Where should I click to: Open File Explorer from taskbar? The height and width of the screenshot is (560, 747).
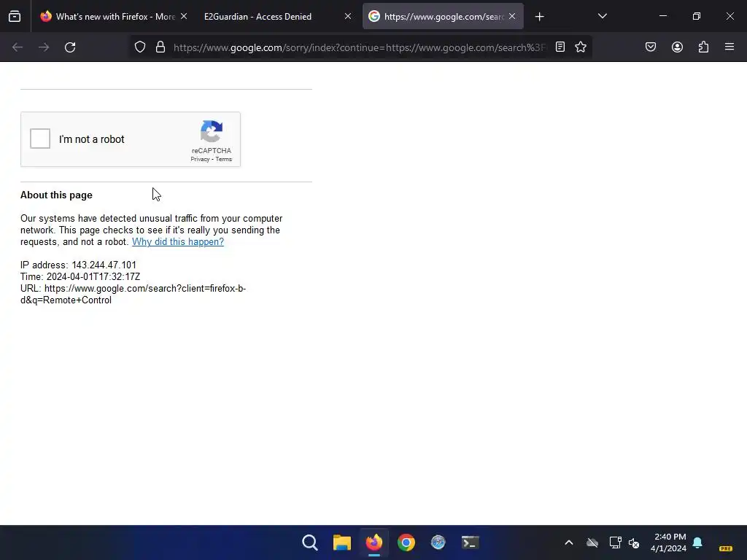341,542
